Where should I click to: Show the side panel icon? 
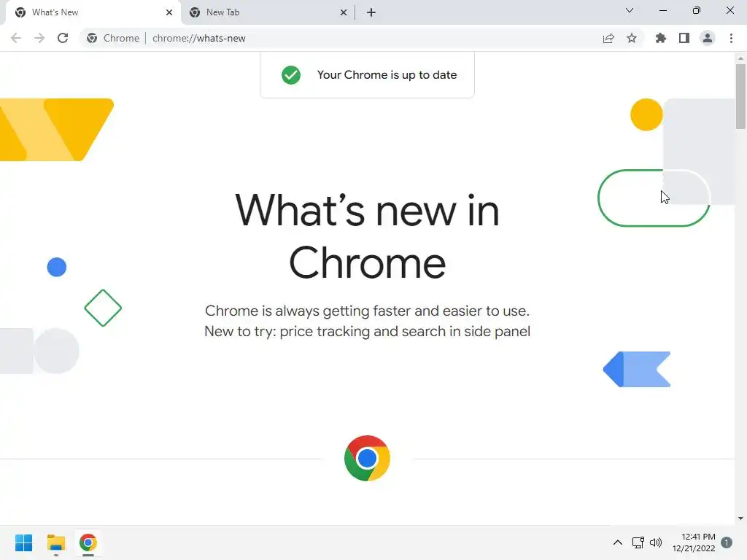coord(684,38)
